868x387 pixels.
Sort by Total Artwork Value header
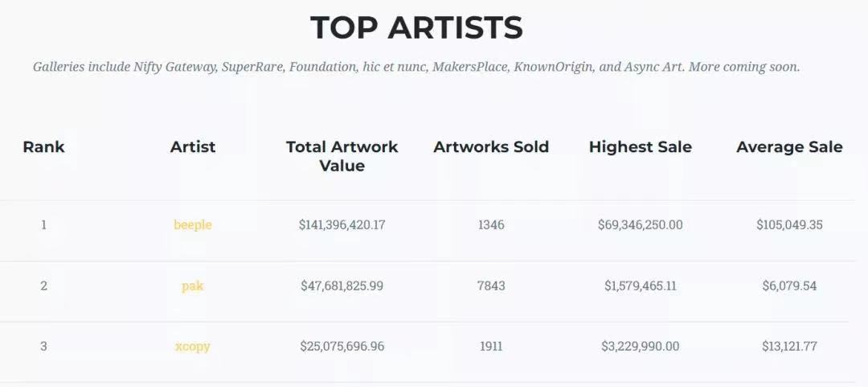tap(342, 156)
